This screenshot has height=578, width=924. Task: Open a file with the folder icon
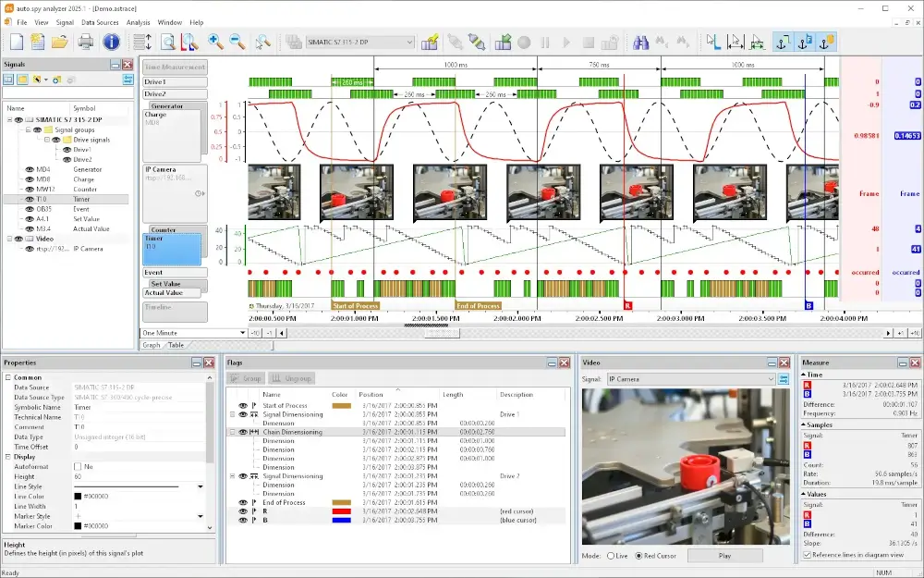(59, 42)
